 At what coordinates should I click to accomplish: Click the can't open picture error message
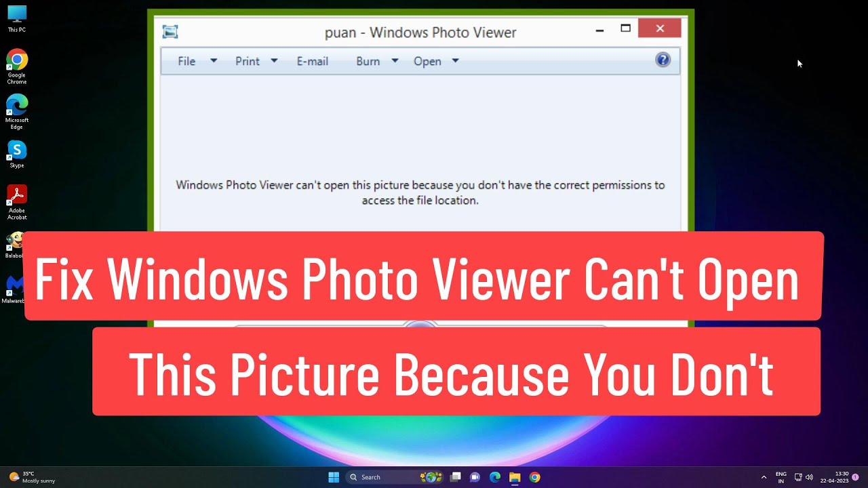(420, 192)
